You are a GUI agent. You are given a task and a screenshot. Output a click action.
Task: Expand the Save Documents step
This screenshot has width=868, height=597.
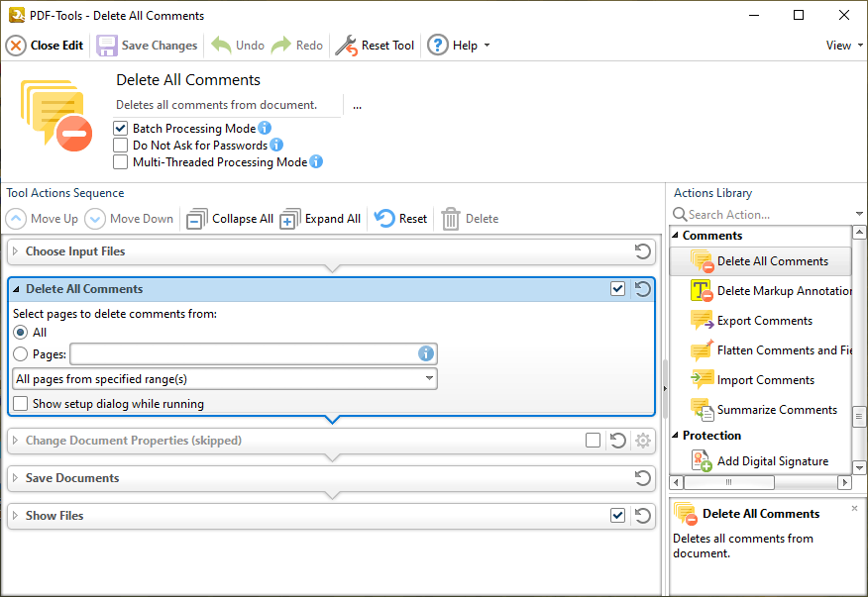15,478
